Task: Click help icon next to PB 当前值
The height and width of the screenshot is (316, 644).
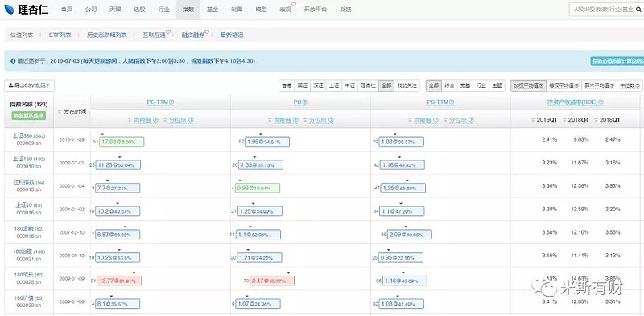Action: 295,120
